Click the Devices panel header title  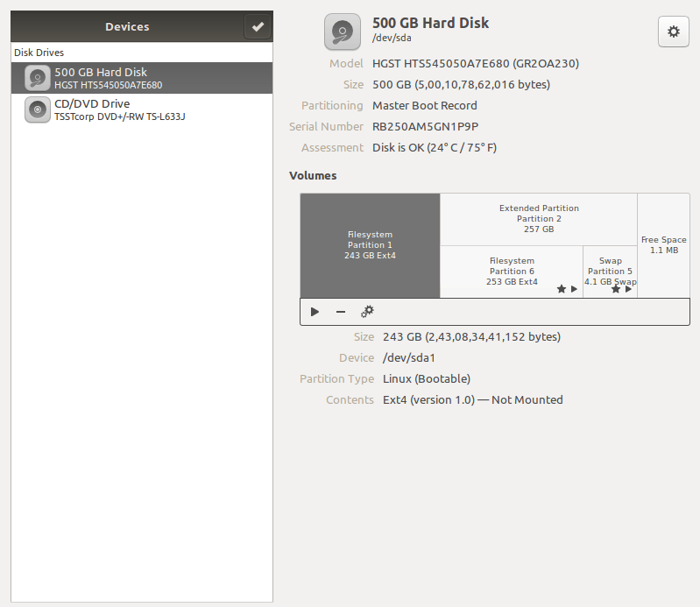tap(127, 27)
